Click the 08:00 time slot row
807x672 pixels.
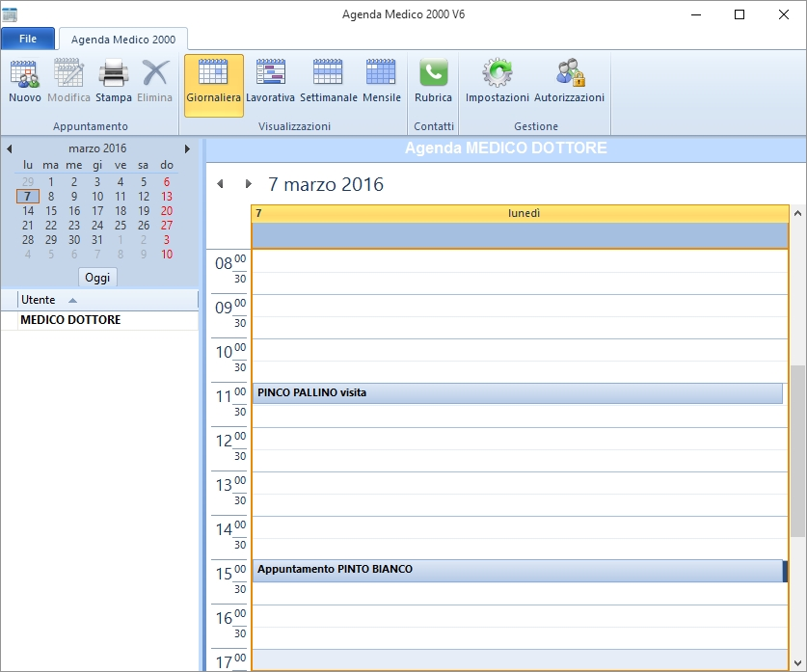tap(520, 261)
